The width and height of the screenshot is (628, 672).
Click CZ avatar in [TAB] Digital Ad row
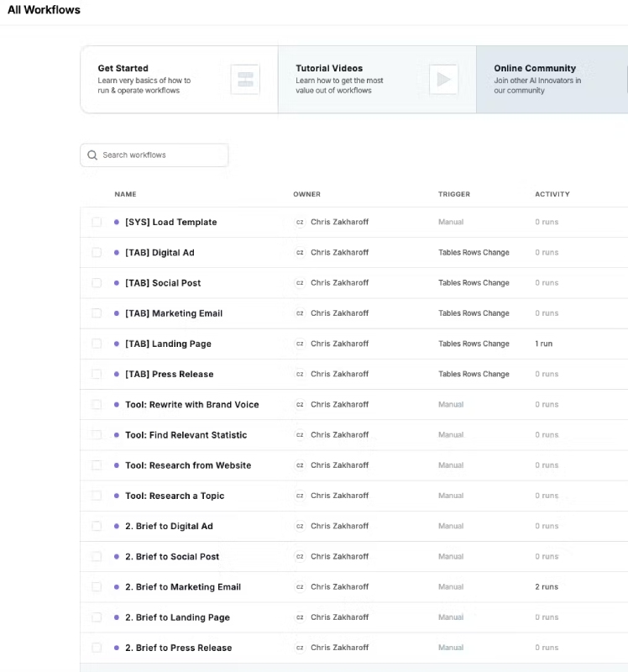[300, 253]
